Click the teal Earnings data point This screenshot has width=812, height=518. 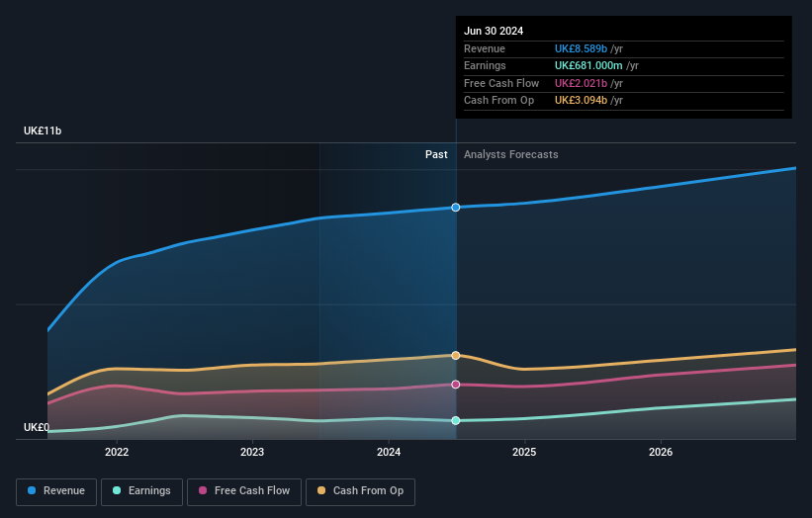point(456,421)
